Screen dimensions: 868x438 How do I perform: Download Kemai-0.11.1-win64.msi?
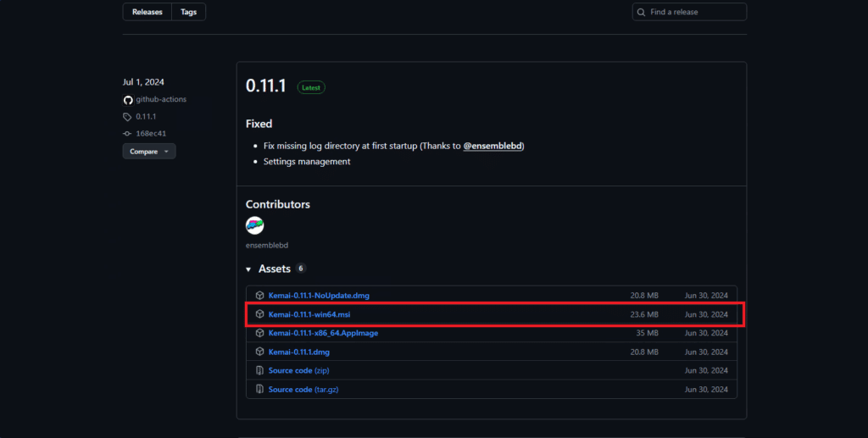[308, 314]
